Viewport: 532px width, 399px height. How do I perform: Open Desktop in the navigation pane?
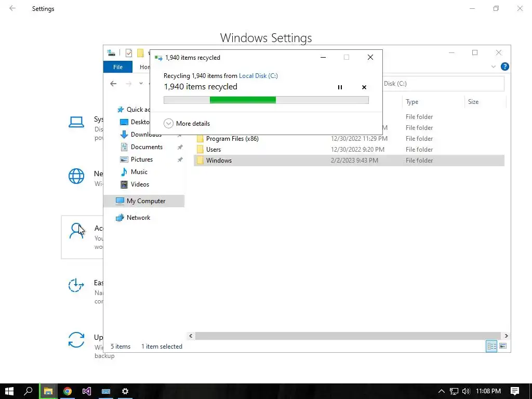[135, 122]
